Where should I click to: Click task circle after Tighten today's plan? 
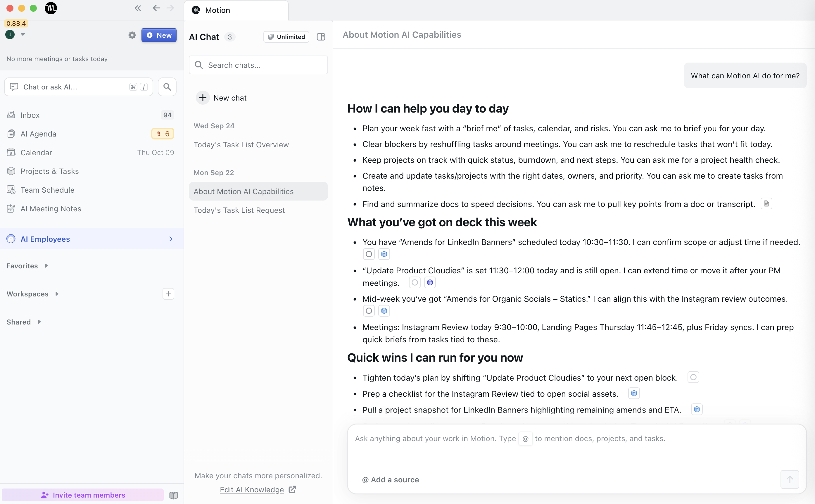[693, 377]
